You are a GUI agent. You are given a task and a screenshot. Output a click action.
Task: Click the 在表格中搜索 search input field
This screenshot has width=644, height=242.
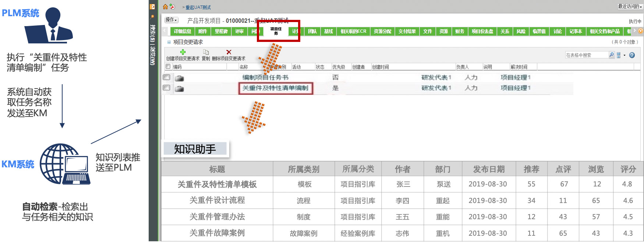587,55
